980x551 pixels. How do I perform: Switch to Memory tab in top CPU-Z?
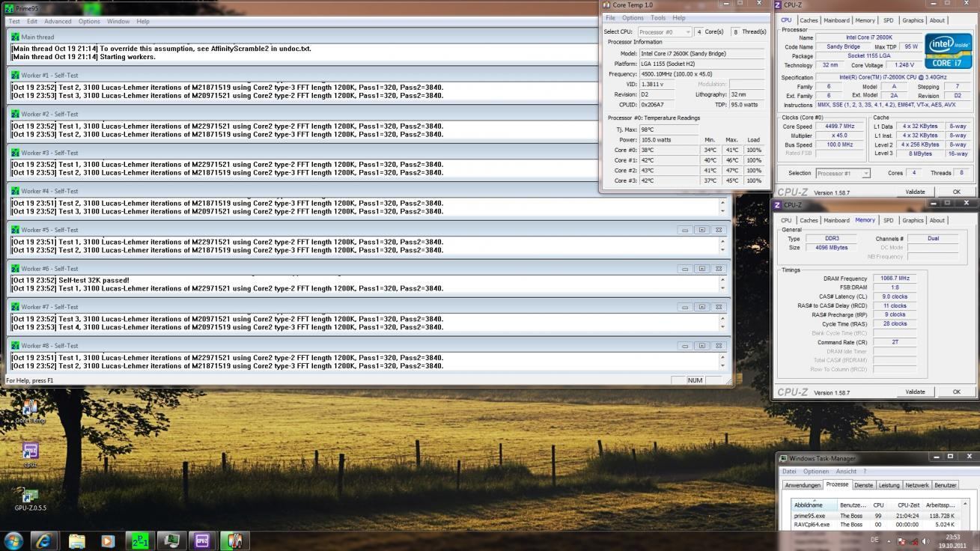coord(865,21)
